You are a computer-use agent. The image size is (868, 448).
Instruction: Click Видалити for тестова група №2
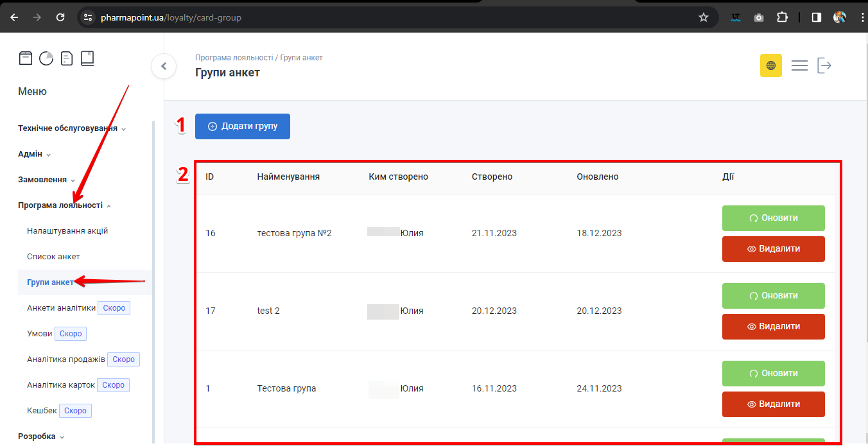(x=773, y=249)
